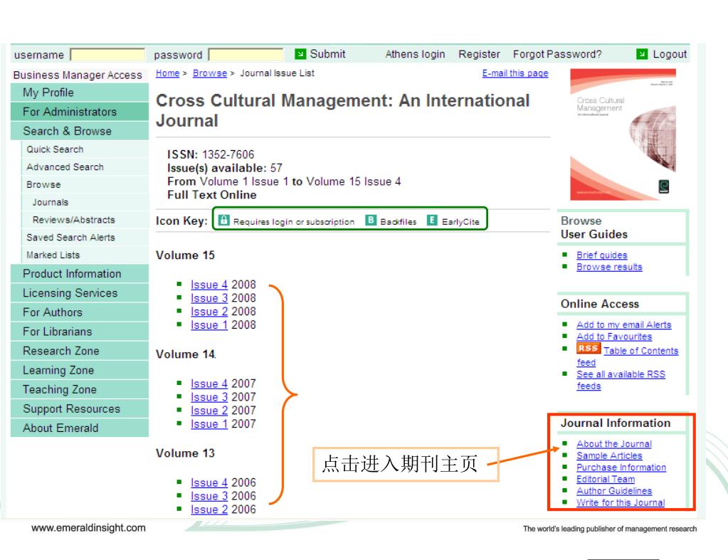Click E-mail this page link

coord(515,73)
